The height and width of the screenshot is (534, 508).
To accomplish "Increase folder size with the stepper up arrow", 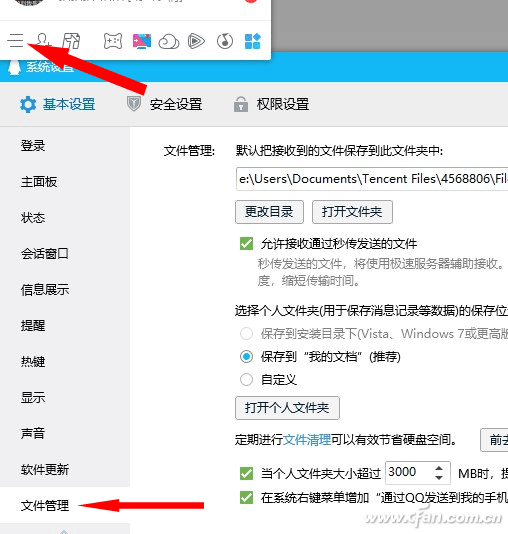I will (439, 468).
